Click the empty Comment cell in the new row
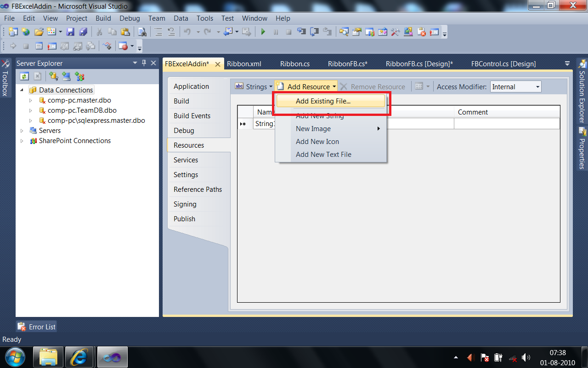Image resolution: width=588 pixels, height=368 pixels. [x=507, y=124]
